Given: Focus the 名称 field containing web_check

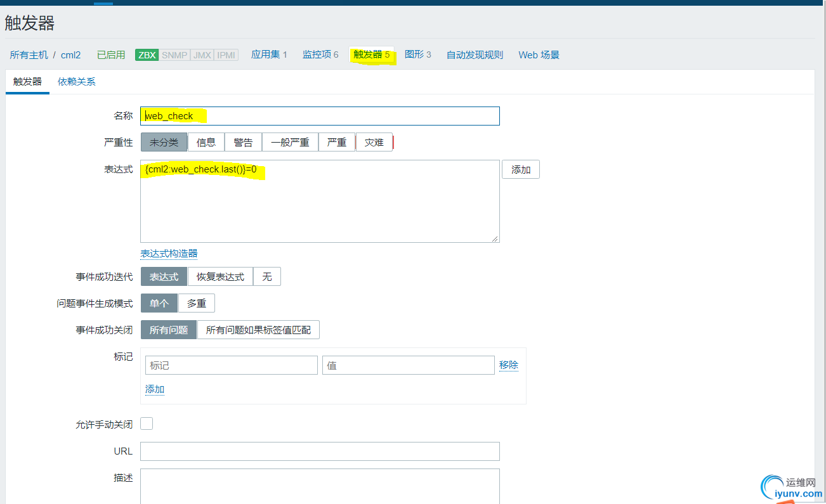Looking at the screenshot, I should (320, 116).
